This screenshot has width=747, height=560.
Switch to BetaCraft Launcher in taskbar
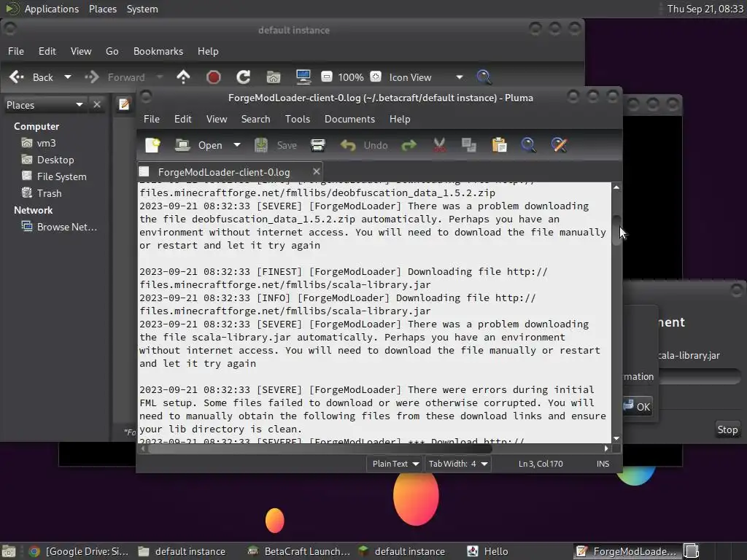(299, 551)
